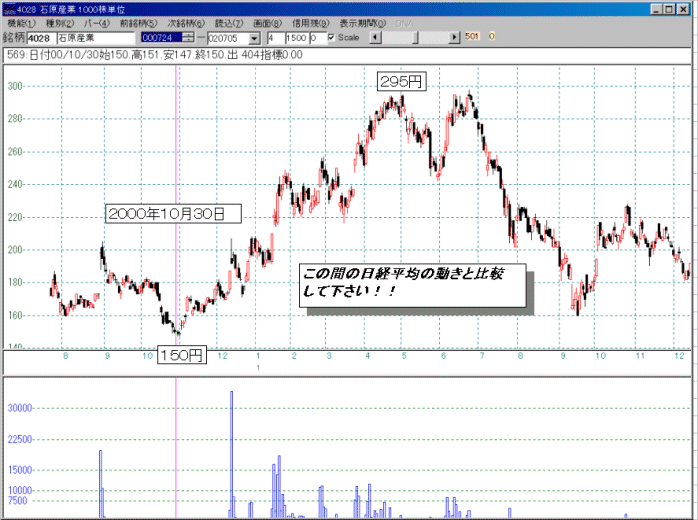Image resolution: width=698 pixels, height=520 pixels.
Task: Click the left arrow of the horizontal scrollbar
Action: [376, 37]
